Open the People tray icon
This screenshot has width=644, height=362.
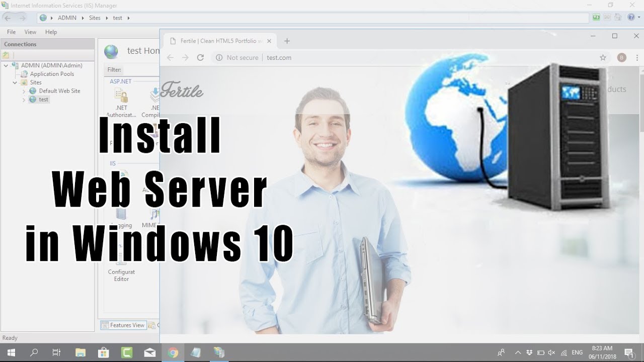pyautogui.click(x=501, y=352)
